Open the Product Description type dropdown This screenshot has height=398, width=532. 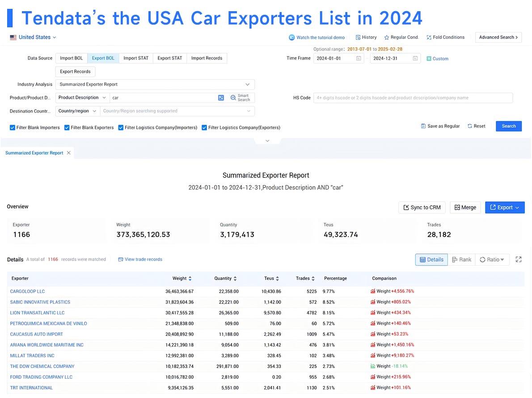click(82, 98)
